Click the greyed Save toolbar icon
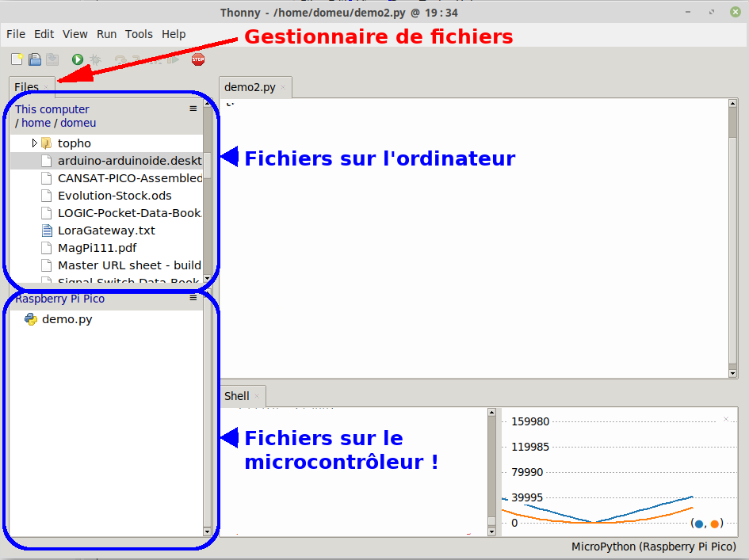The image size is (749, 560). click(52, 59)
